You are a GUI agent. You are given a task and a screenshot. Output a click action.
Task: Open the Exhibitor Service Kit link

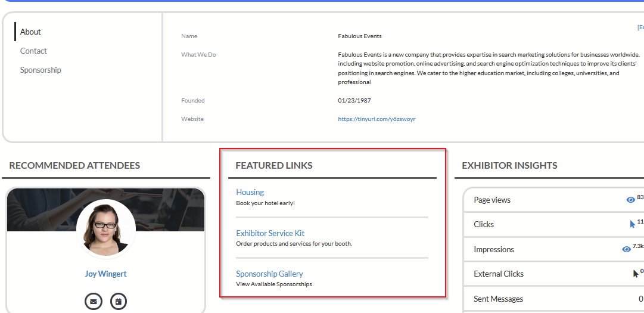[x=270, y=233]
